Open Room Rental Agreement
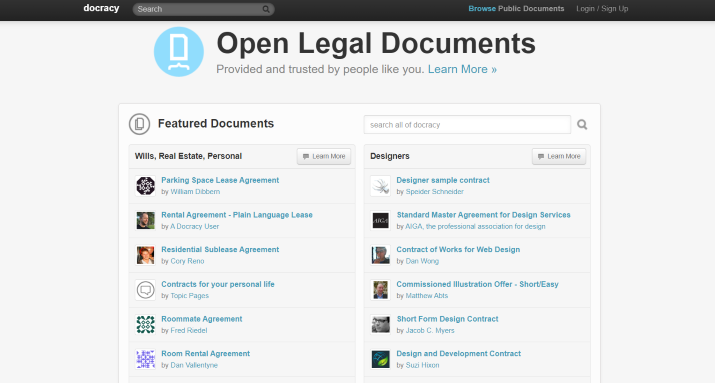The image size is (715, 383). click(x=205, y=353)
